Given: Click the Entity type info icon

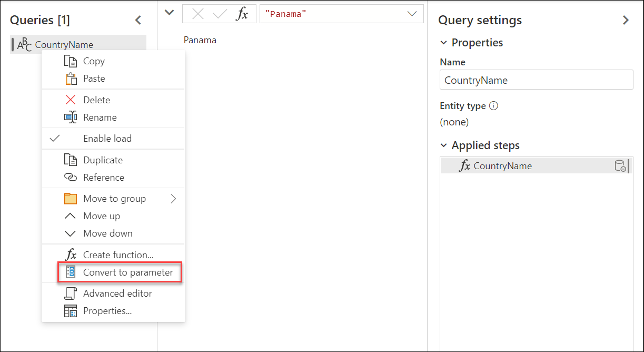Looking at the screenshot, I should (493, 105).
